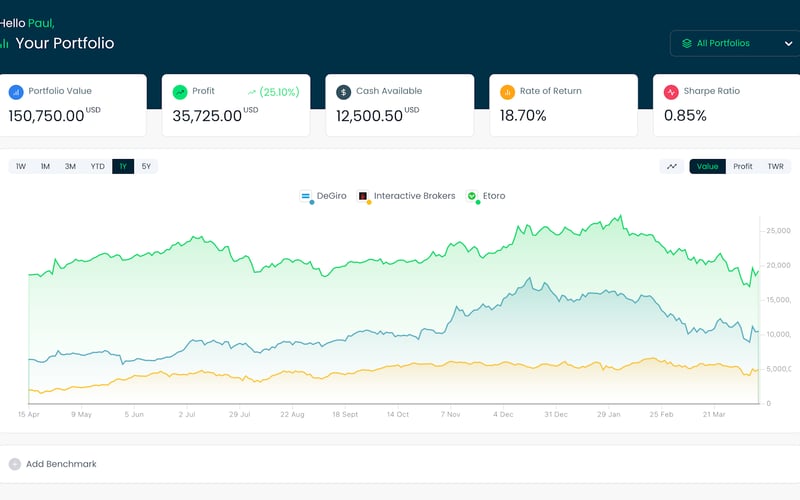Click the small arrow beside (25.10%)
800x500 pixels.
click(252, 92)
